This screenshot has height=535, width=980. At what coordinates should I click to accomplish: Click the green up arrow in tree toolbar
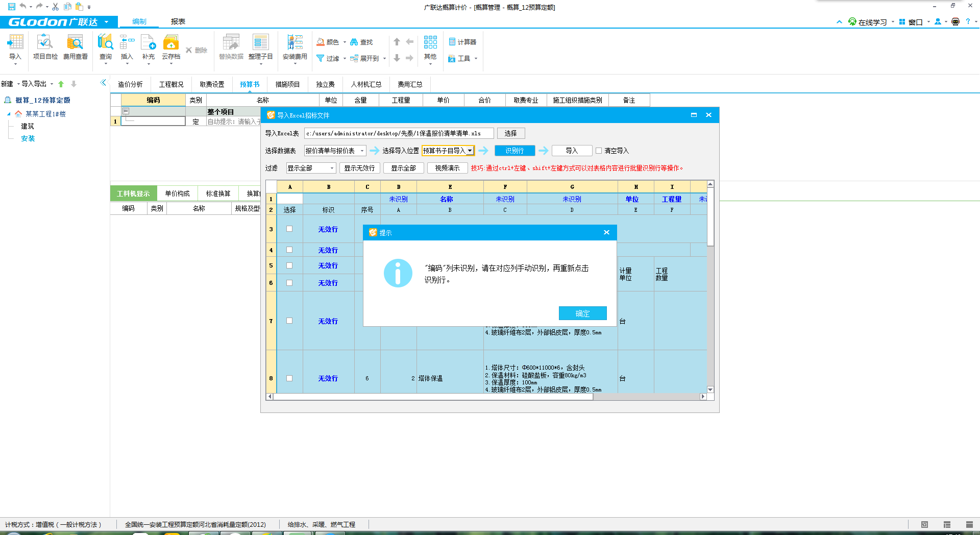coord(61,84)
